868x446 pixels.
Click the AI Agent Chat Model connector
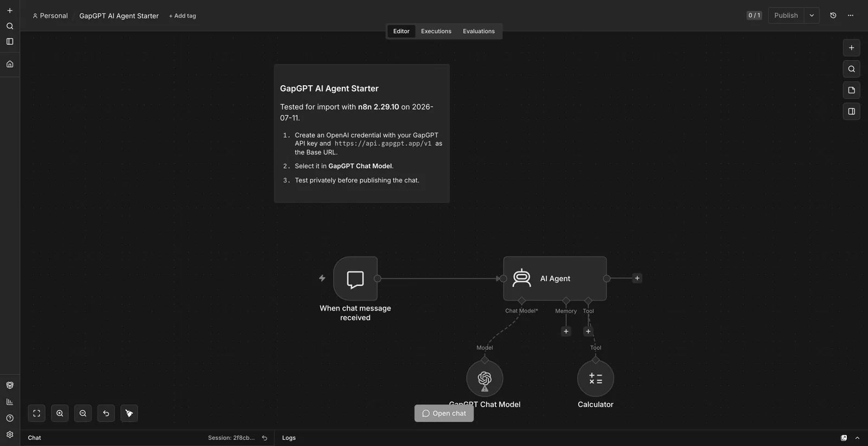(522, 301)
